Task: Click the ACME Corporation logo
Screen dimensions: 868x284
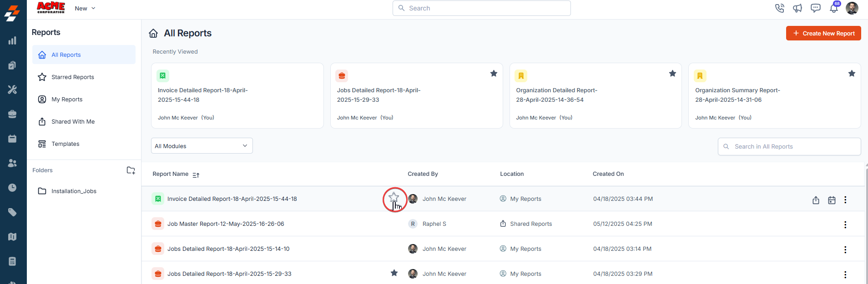Action: (51, 8)
